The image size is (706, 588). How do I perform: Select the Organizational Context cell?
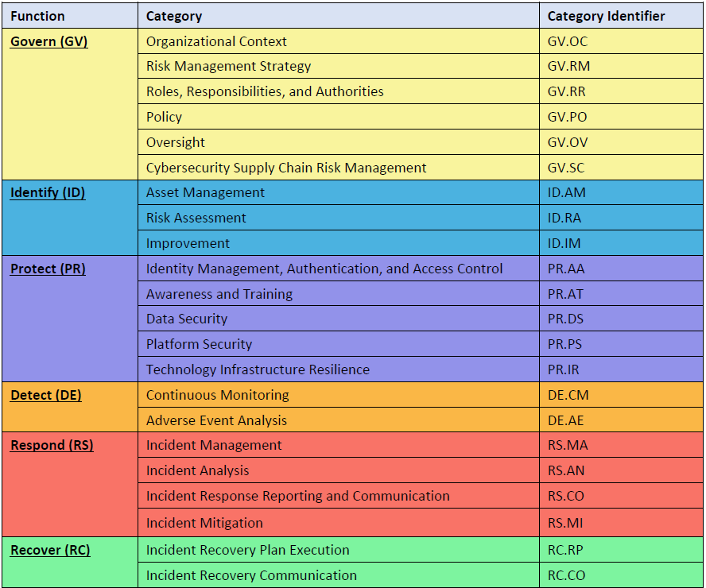pyautogui.click(x=216, y=41)
